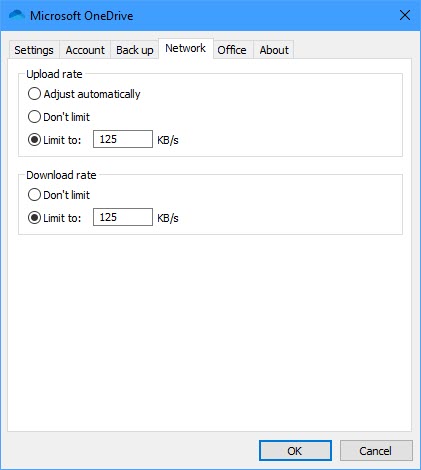Close the Microsoft OneDrive dialog
Screen dimensions: 421x470
pos(405,15)
